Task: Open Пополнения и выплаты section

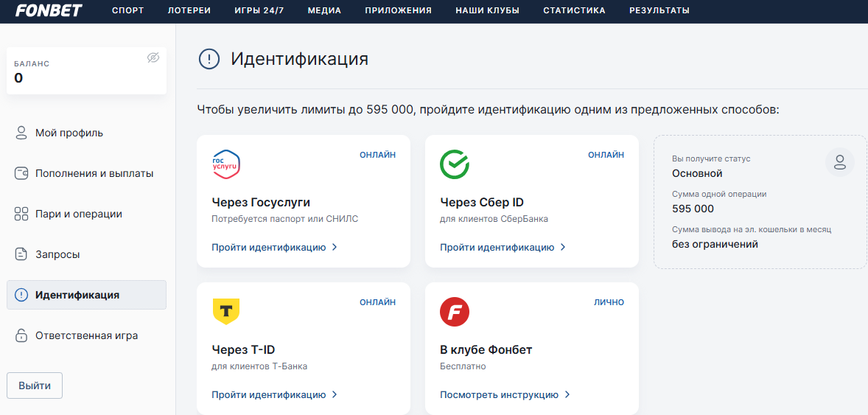Action: (86, 173)
